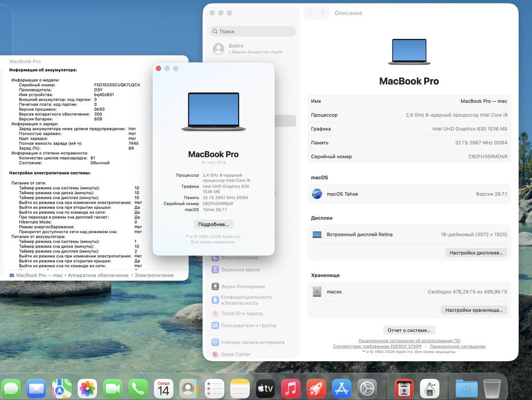Click Версия 26.7.1 text next to macOS Tahoe

click(x=491, y=194)
